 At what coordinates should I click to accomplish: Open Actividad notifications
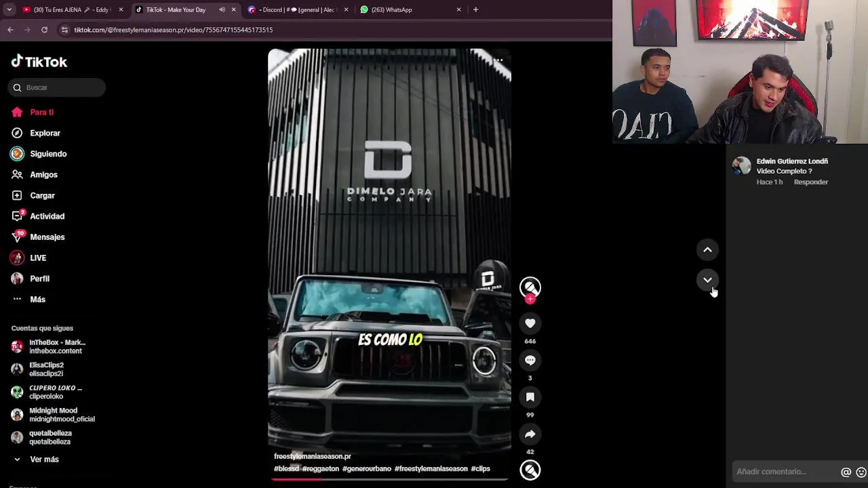pos(38,216)
